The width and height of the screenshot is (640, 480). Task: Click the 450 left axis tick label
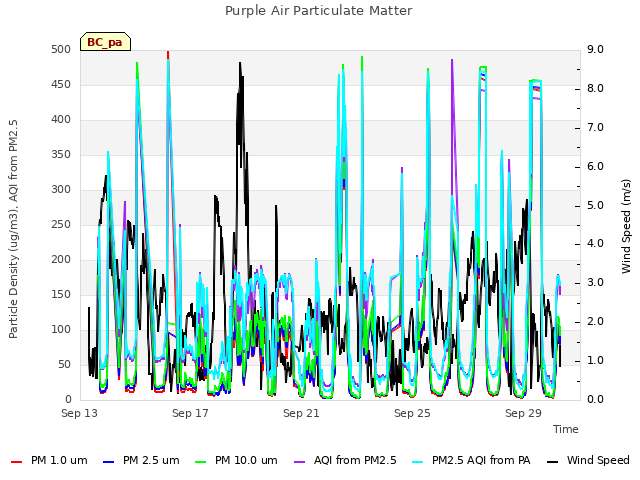point(61,84)
